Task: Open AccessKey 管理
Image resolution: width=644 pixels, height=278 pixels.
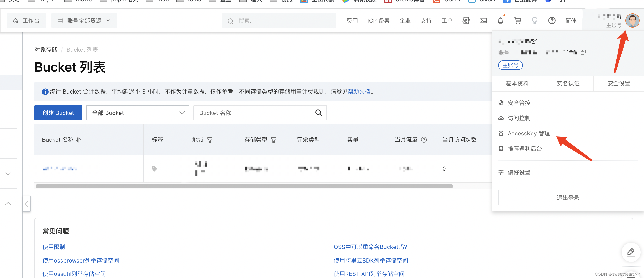Action: (528, 133)
